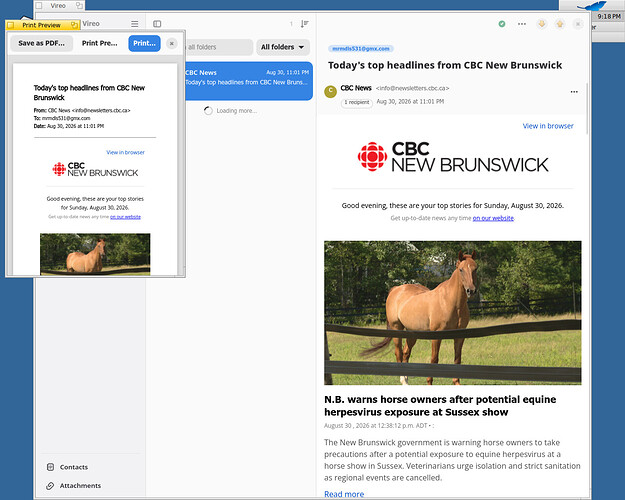Follow 'on our website' link in the email
The height and width of the screenshot is (500, 625).
(x=493, y=218)
